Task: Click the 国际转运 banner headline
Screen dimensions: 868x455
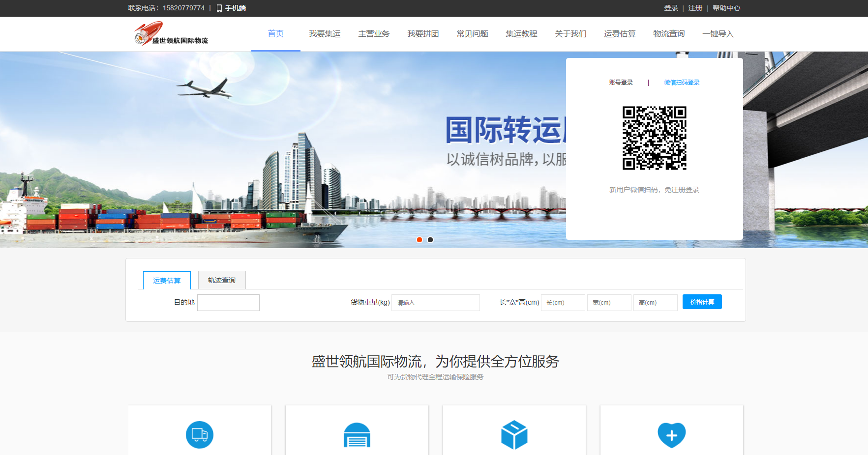Action: (506, 130)
